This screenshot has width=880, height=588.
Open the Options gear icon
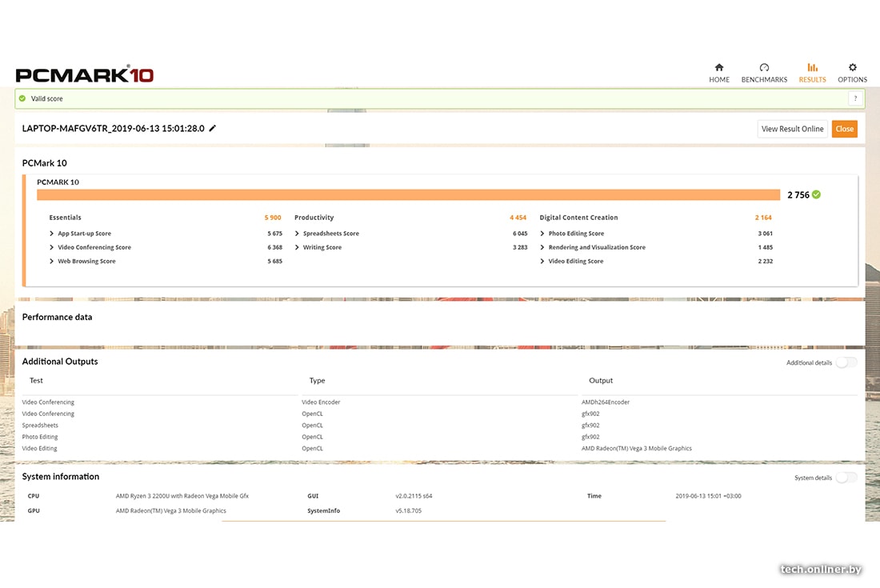pos(852,67)
